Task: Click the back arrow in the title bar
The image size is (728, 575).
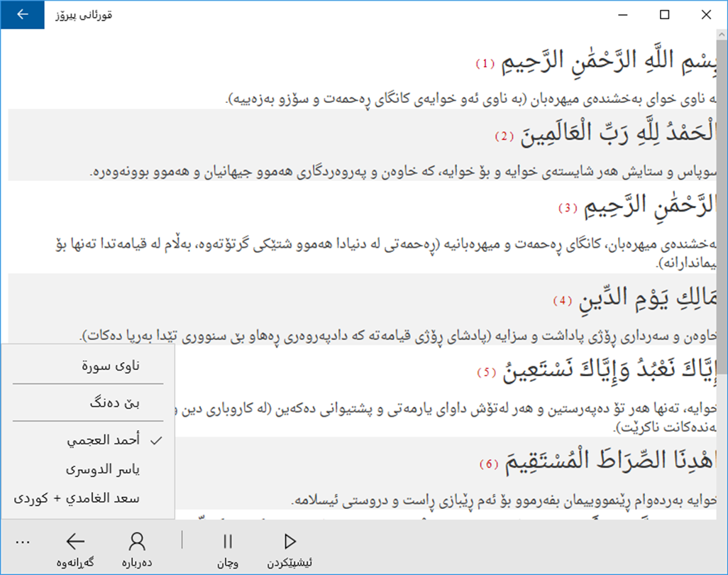Action: tap(22, 15)
